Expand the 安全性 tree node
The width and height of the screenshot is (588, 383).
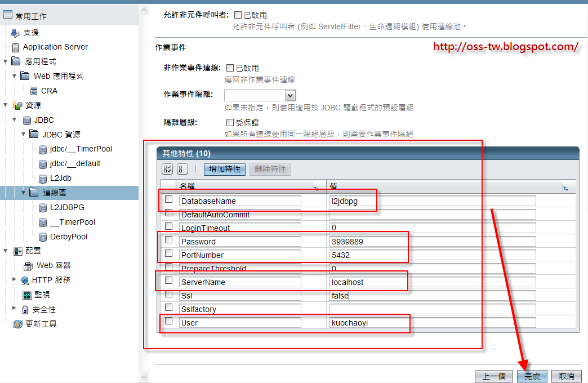[14, 308]
